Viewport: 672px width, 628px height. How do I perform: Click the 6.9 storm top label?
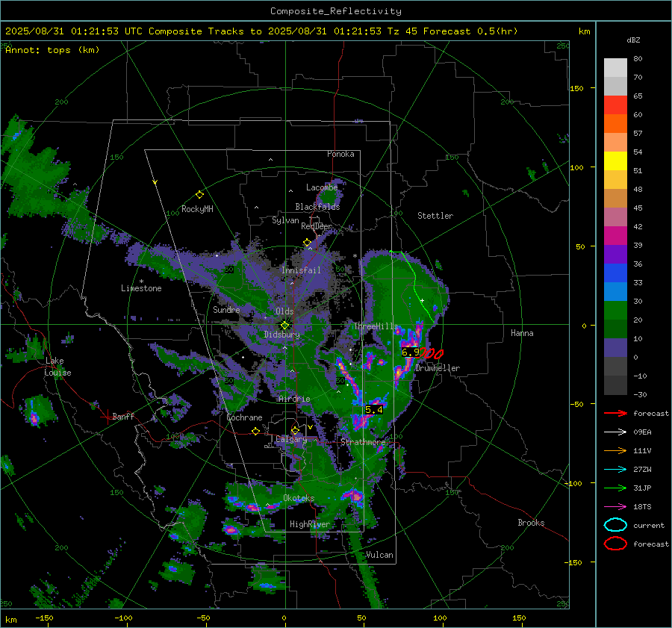click(411, 352)
